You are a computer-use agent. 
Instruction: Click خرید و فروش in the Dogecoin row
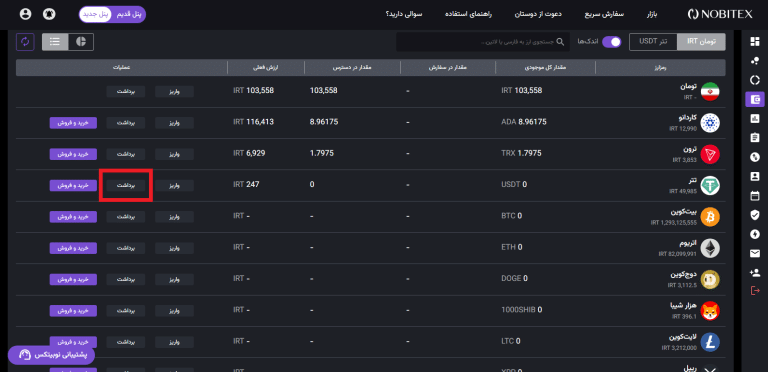click(x=73, y=279)
